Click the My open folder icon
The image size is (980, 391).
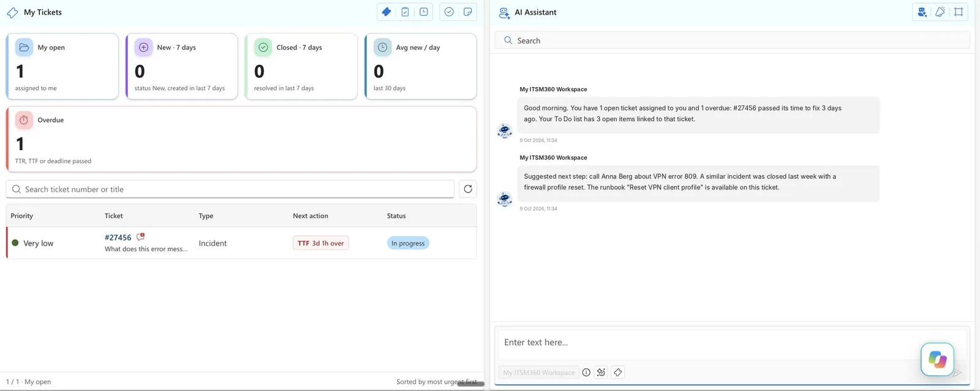[24, 47]
